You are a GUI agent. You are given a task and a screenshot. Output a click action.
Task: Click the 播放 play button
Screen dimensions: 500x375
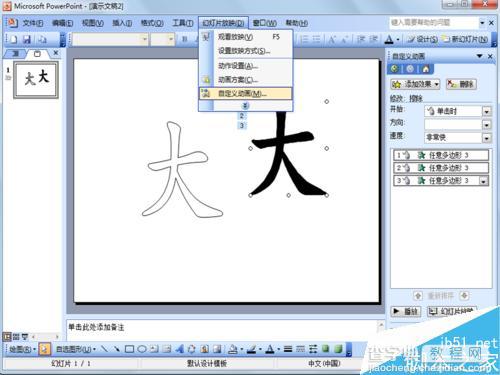coord(406,311)
